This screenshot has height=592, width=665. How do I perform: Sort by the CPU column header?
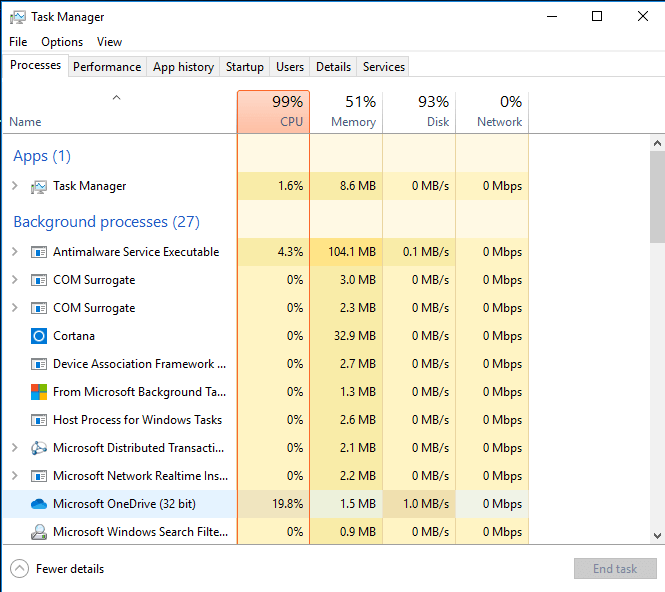(274, 112)
